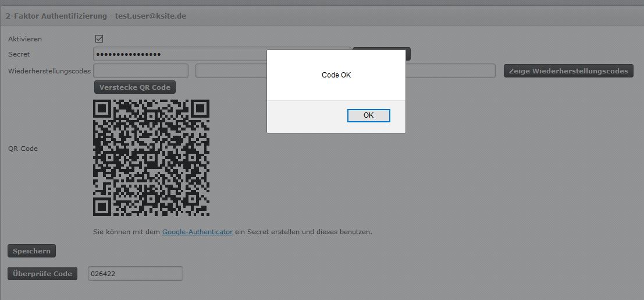Click Überprüfe Code button
The height and width of the screenshot is (300, 644).
[x=42, y=274]
